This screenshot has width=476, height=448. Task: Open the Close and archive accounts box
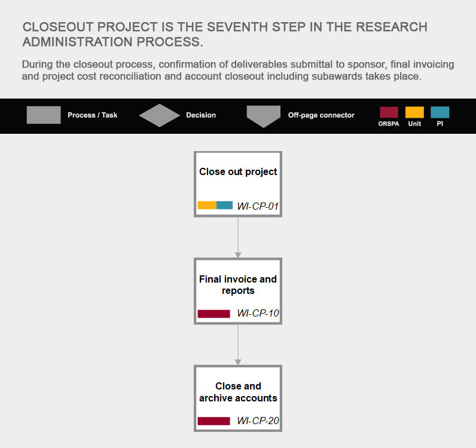[x=238, y=398]
